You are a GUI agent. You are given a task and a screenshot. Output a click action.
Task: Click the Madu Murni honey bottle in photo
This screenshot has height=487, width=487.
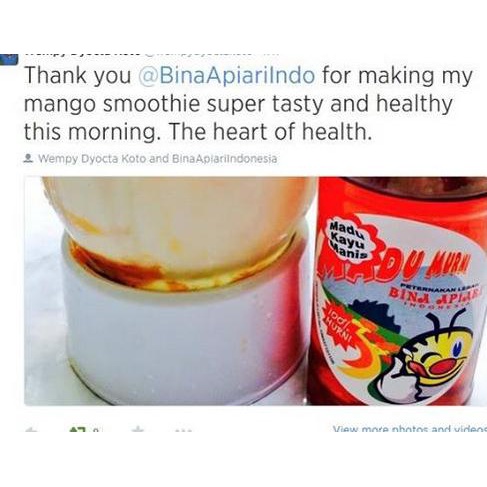coord(397,291)
